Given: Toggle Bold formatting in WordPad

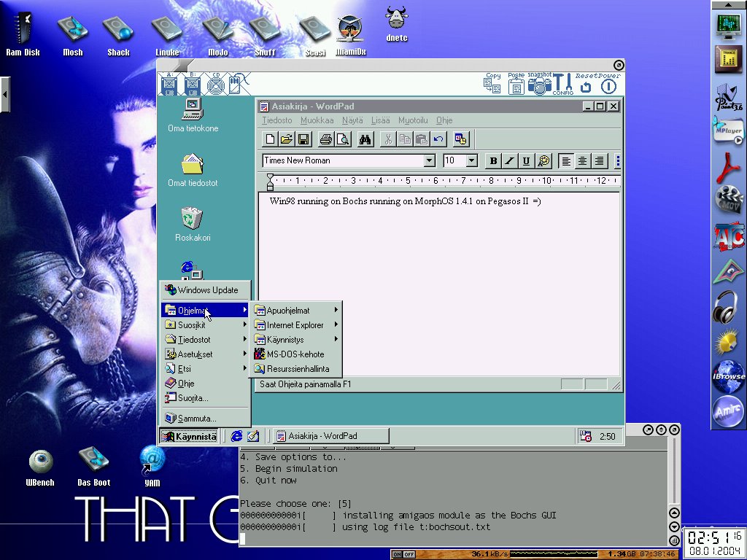Looking at the screenshot, I should [493, 161].
